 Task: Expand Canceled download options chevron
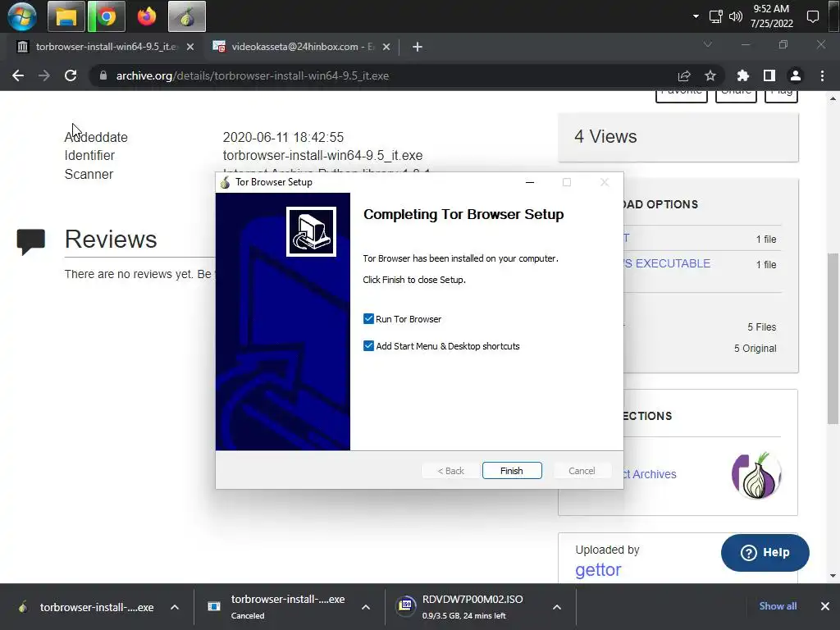click(365, 607)
